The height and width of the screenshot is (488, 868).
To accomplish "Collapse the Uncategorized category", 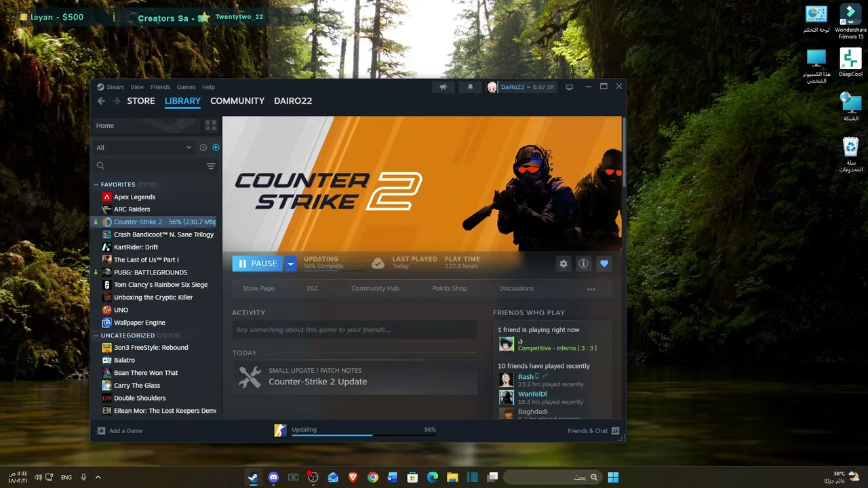I will pyautogui.click(x=96, y=335).
